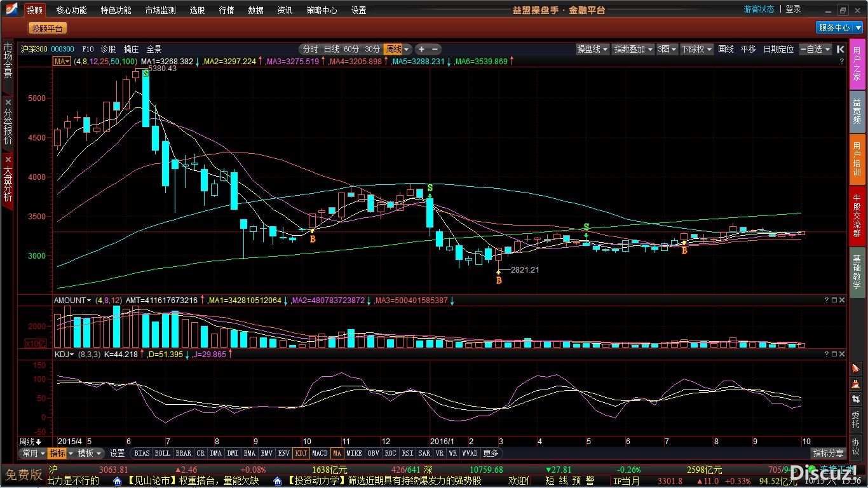868x488 pixels.
Task: Open the 下除权 dropdown
Action: tap(696, 49)
